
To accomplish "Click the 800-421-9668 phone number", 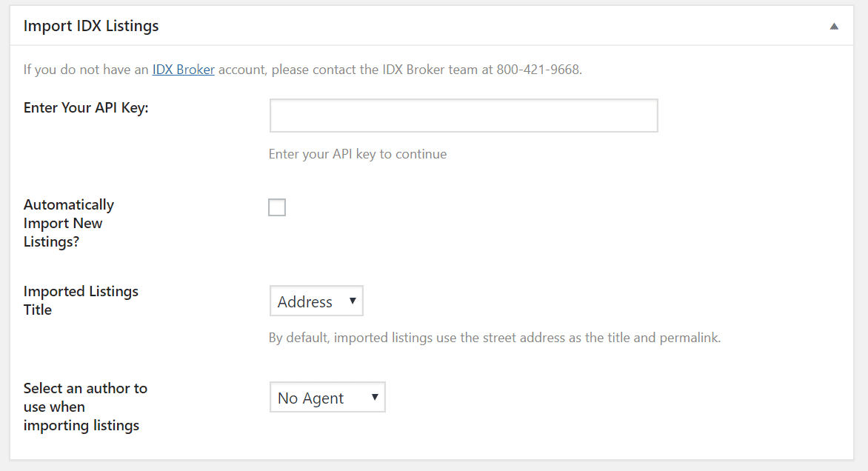I will (538, 70).
